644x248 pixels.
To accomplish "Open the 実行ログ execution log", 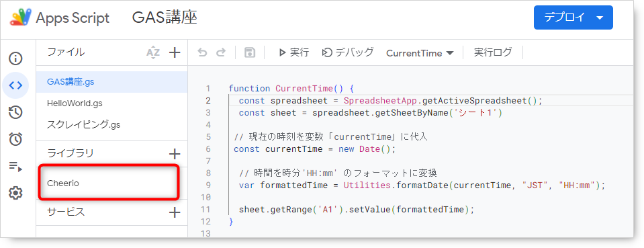I will coord(493,52).
